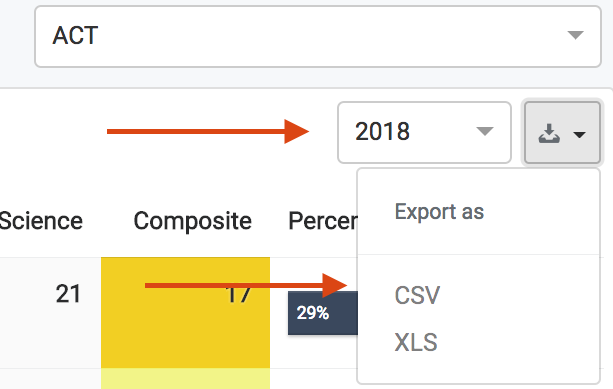The width and height of the screenshot is (613, 389).
Task: Click the light yellow cell below Composite
Action: [x=185, y=378]
